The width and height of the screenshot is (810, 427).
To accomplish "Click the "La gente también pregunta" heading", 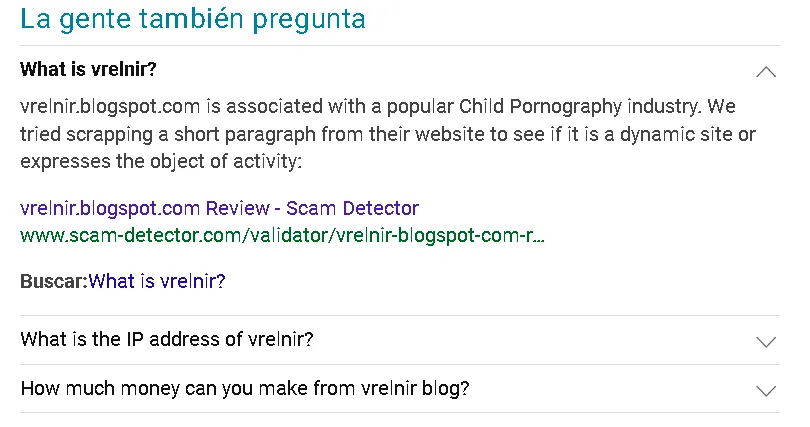I will pos(193,19).
